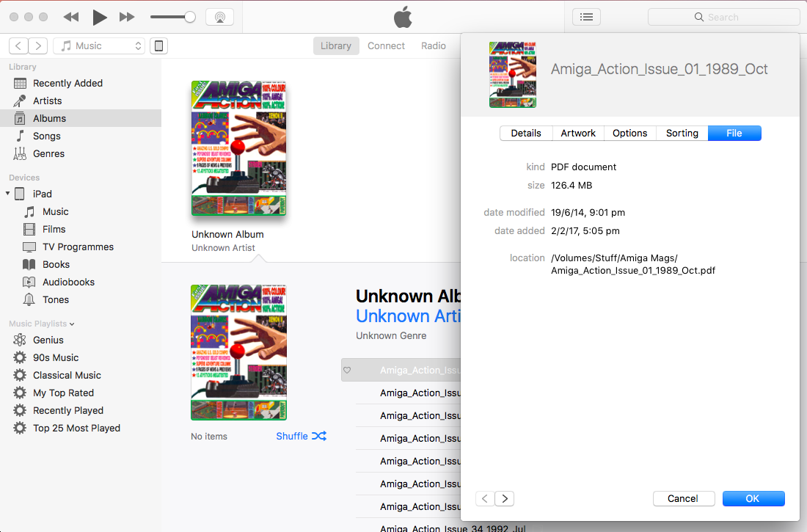Switch to the Connect tab
This screenshot has height=532, width=807.
(x=386, y=45)
